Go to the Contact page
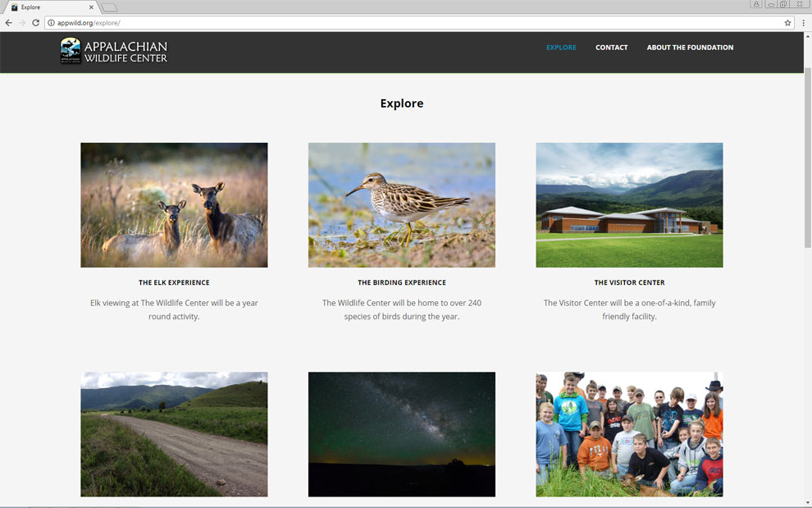Viewport: 812px width, 508px height. coord(611,48)
